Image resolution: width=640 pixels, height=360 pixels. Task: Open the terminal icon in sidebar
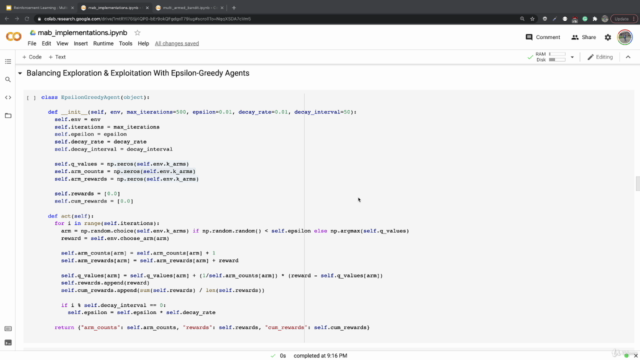tap(8, 342)
